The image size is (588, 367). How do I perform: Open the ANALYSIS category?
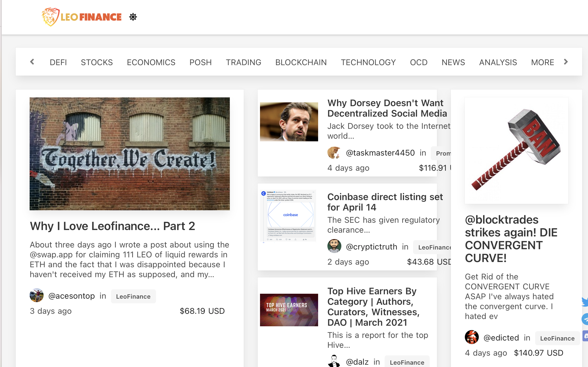coord(498,62)
